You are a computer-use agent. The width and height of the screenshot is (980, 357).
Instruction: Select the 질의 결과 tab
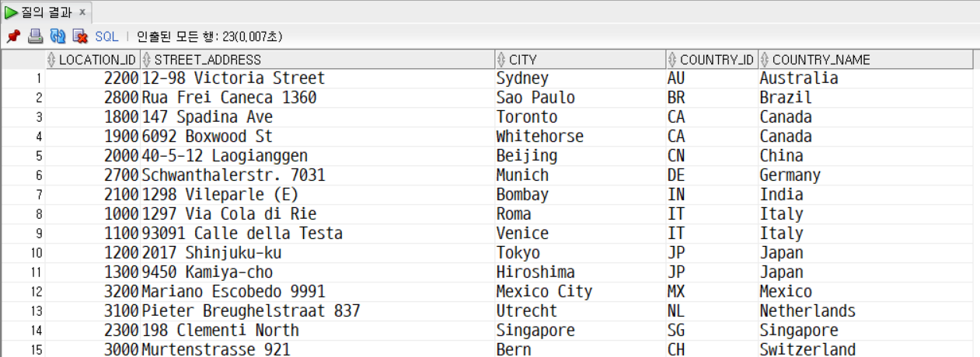(48, 12)
